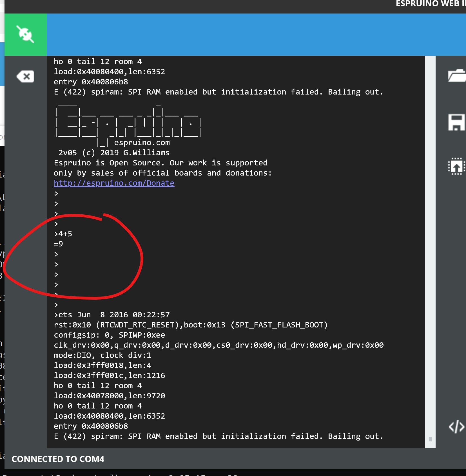The image size is (466, 476).
Task: Switch editor mode with the code brackets icon
Action: click(x=456, y=426)
